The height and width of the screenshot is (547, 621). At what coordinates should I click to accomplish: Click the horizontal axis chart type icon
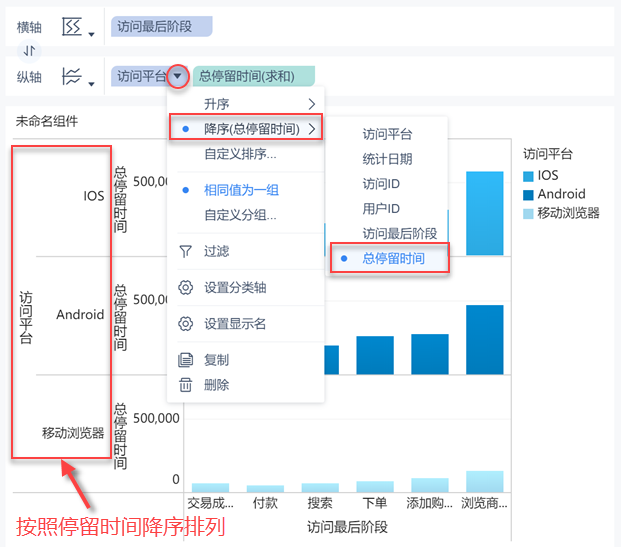(x=72, y=27)
